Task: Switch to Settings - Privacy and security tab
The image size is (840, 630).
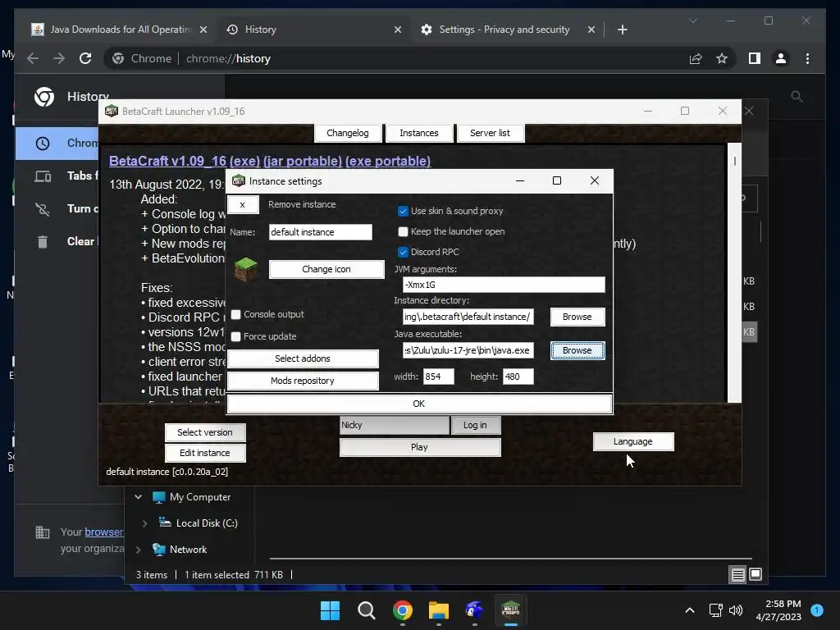Action: 504,30
